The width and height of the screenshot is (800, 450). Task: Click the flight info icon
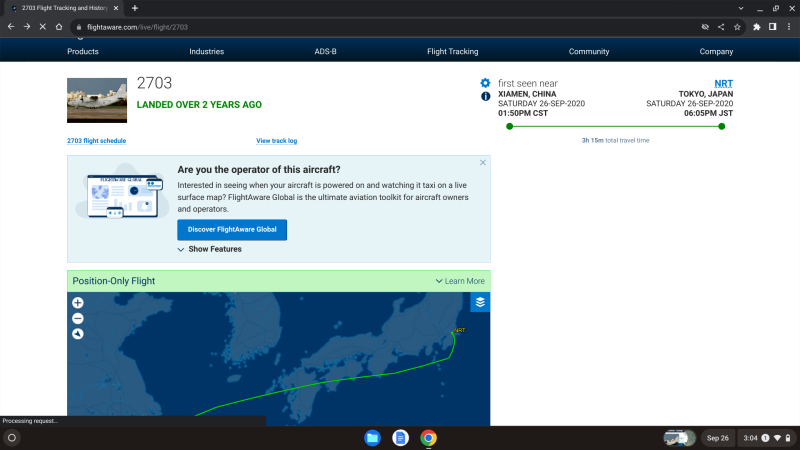(x=486, y=96)
